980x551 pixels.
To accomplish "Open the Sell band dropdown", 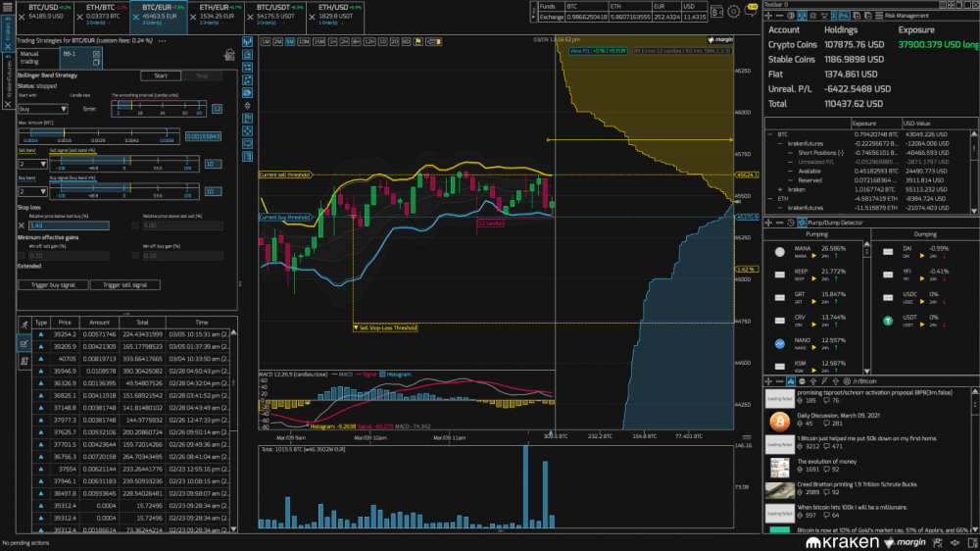I will point(31,162).
